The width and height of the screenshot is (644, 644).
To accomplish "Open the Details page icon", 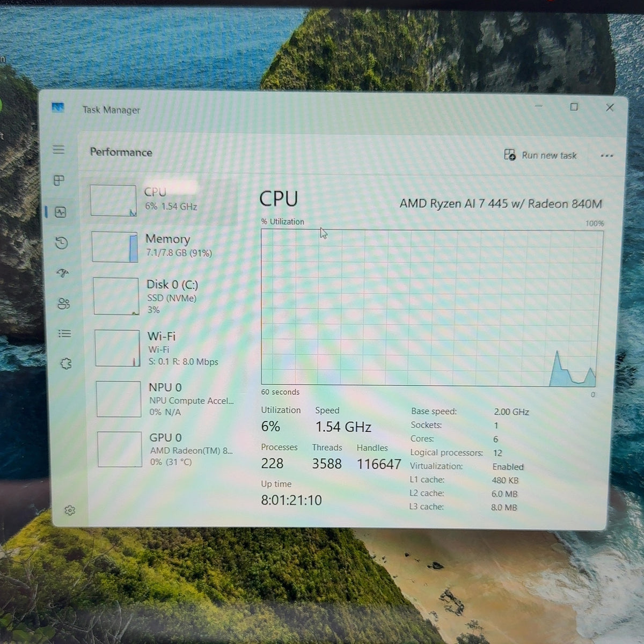I will point(64,334).
